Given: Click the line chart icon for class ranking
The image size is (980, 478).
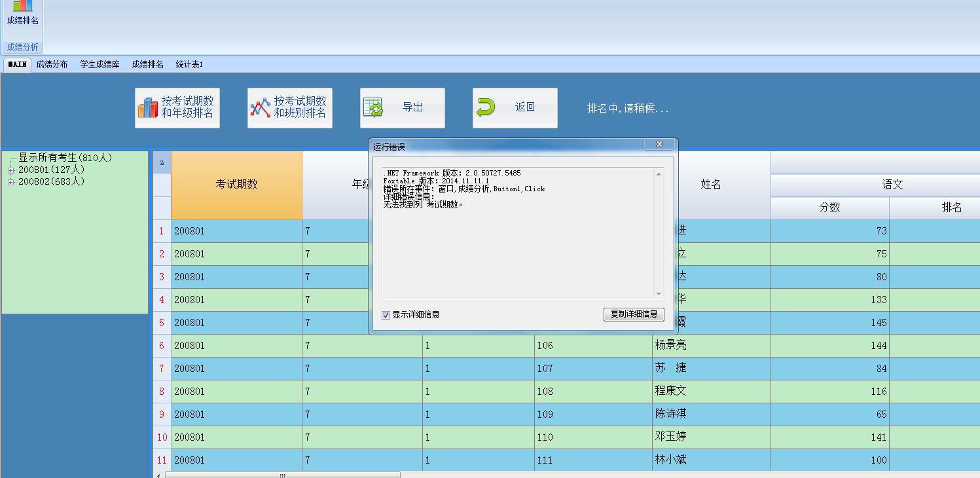Looking at the screenshot, I should [260, 108].
